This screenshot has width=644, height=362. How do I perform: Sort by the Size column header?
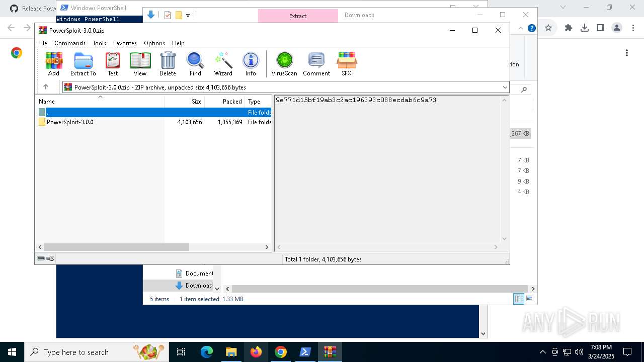(185, 101)
